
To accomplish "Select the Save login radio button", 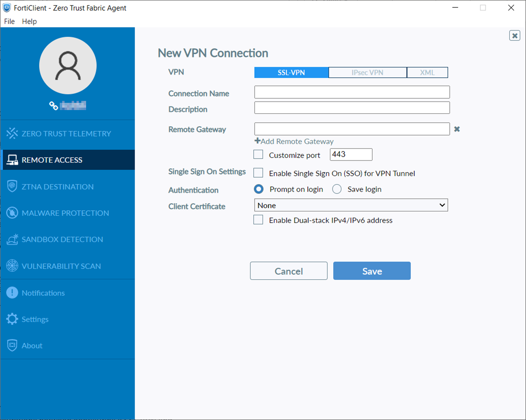I will coord(337,189).
